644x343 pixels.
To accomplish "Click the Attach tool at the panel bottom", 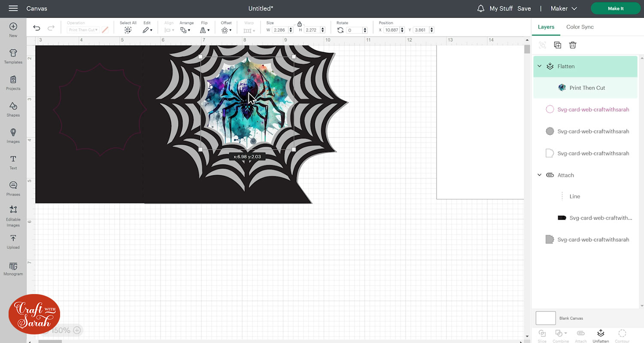I will (x=580, y=336).
